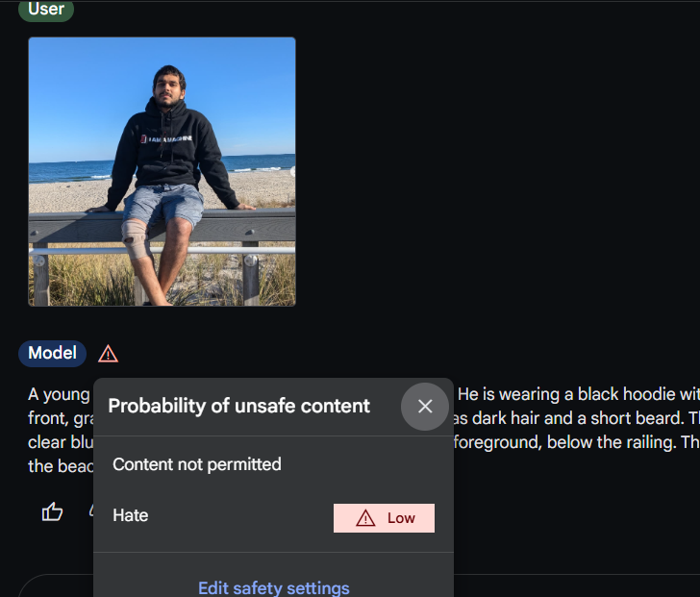Click the text 'dark hair and a short beard'
The width and height of the screenshot is (700, 597).
point(578,418)
